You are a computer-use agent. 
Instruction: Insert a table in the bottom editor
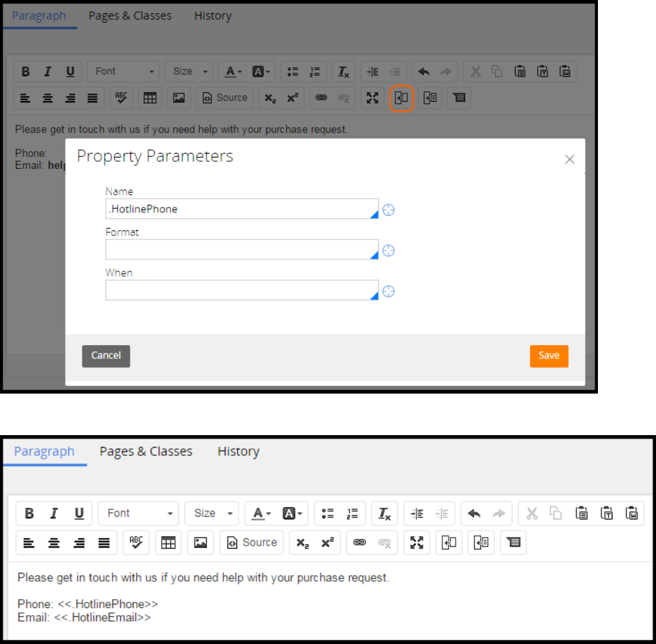(168, 543)
